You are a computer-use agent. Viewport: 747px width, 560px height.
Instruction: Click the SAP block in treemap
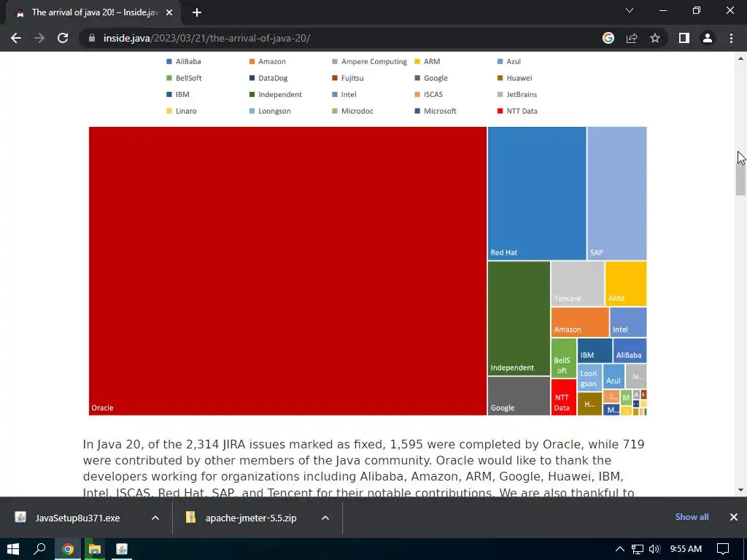[x=617, y=193]
